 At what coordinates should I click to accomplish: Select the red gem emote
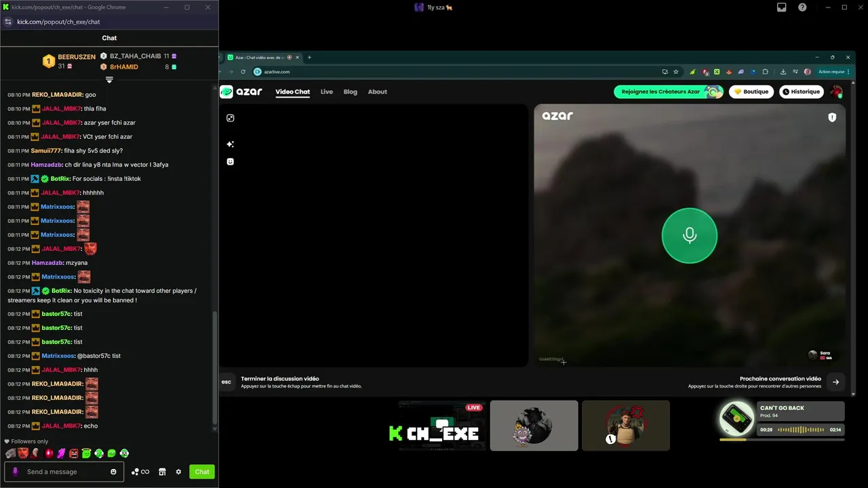[x=49, y=453]
